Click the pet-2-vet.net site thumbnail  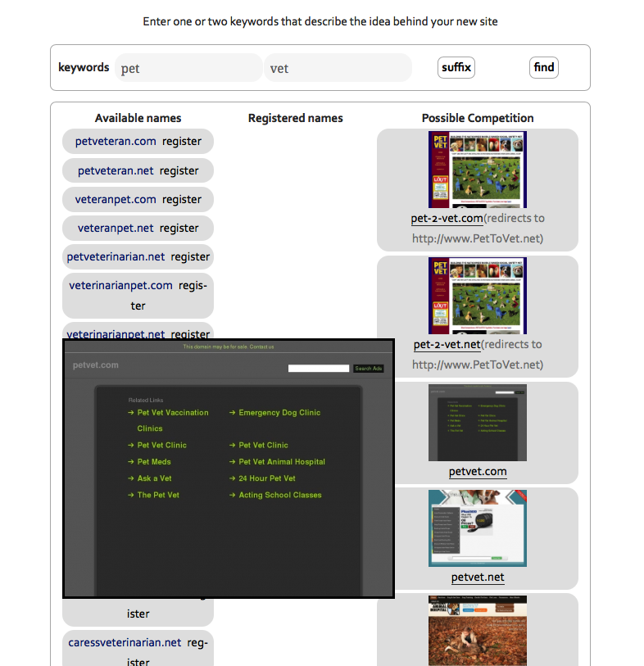click(478, 296)
